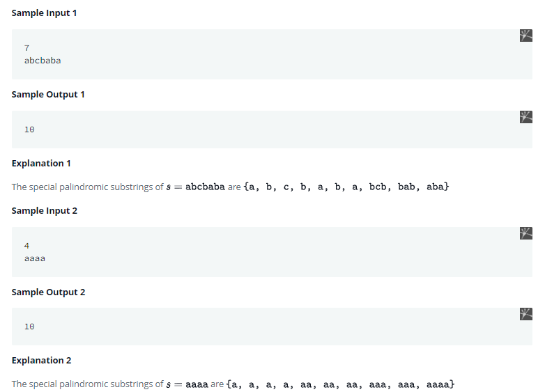Click the value 10 in Sample Output 2
Viewport: 545px width, 392px height.
(29, 327)
